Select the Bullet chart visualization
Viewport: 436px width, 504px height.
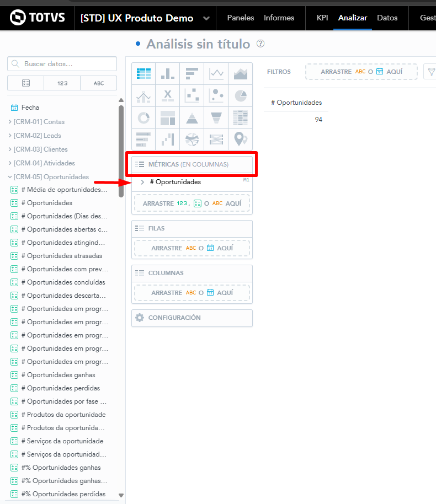pos(143,140)
